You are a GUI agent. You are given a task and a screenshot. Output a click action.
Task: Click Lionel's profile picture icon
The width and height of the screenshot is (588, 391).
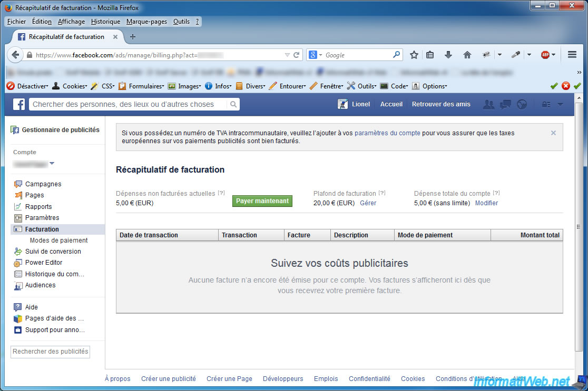(x=343, y=104)
